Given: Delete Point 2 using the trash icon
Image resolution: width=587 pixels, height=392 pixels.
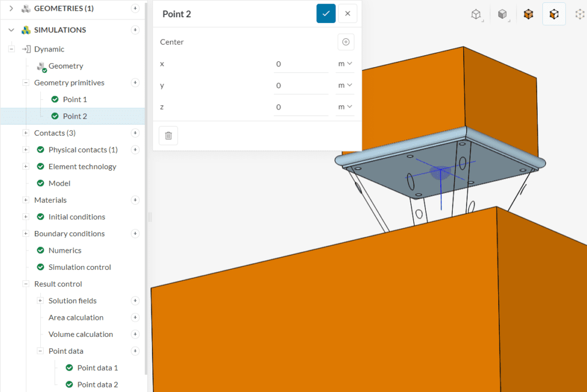Looking at the screenshot, I should point(169,136).
